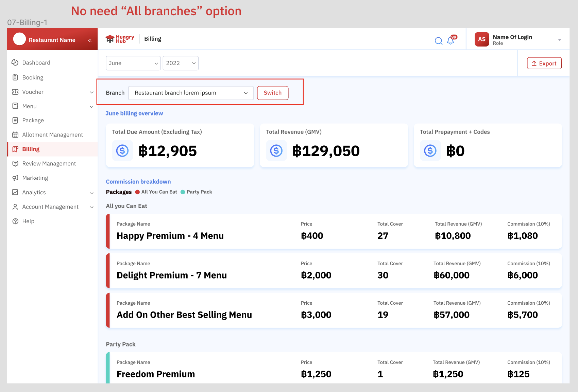The height and width of the screenshot is (392, 578).
Task: Click the Hungry Hub logo
Action: point(120,39)
